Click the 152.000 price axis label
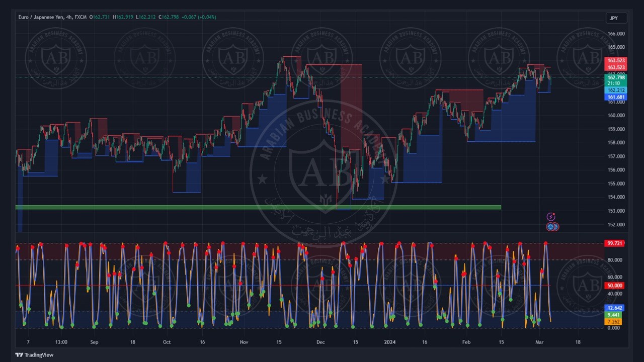Image resolution: width=644 pixels, height=362 pixels. (616, 225)
